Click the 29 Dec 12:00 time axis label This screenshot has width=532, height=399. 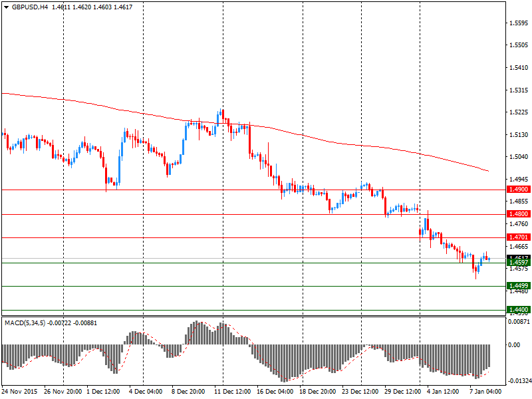click(x=403, y=391)
